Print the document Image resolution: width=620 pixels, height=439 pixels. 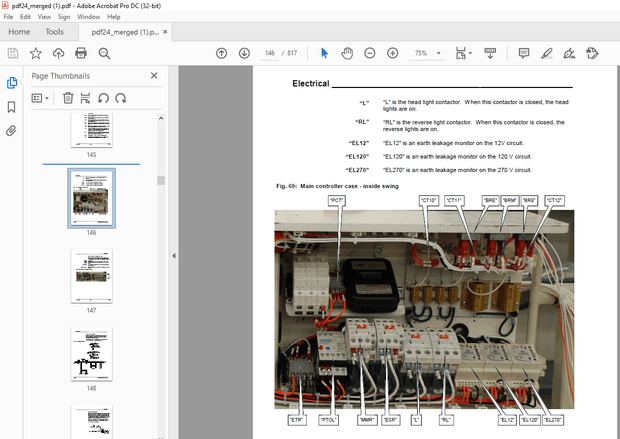pos(81,53)
